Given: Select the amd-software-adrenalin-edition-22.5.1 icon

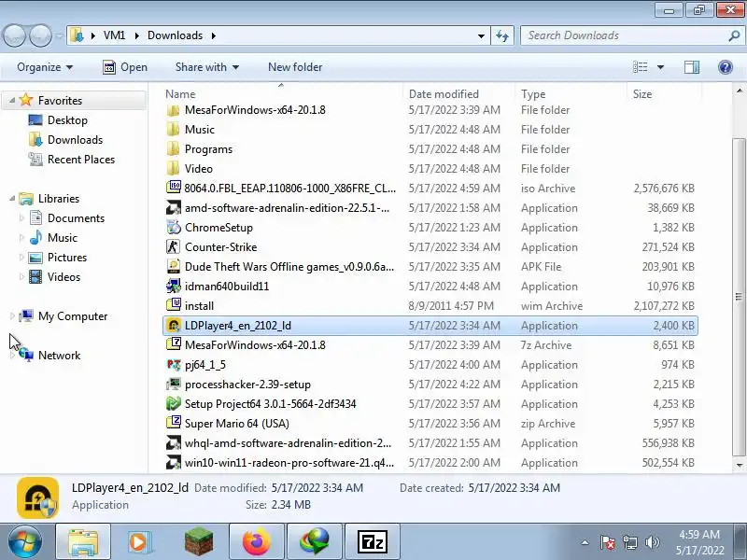Looking at the screenshot, I should click(174, 208).
